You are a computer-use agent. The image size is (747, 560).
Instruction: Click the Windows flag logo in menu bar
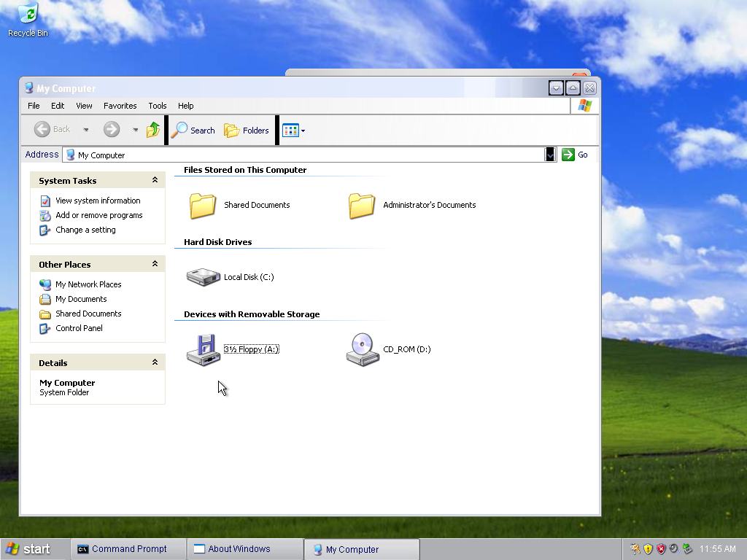click(x=585, y=106)
